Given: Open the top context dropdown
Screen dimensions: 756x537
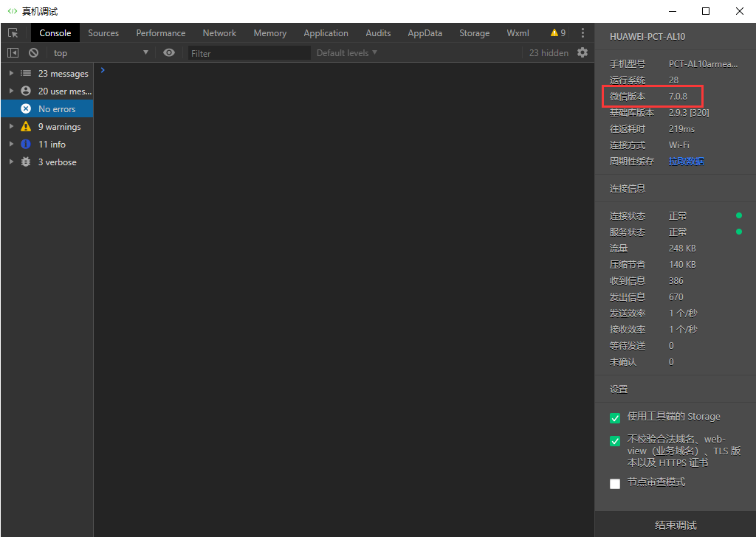Looking at the screenshot, I should [x=100, y=52].
